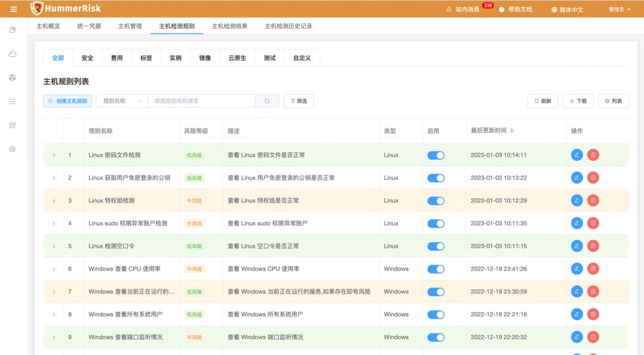Open the 筛选 filter button

tap(299, 101)
